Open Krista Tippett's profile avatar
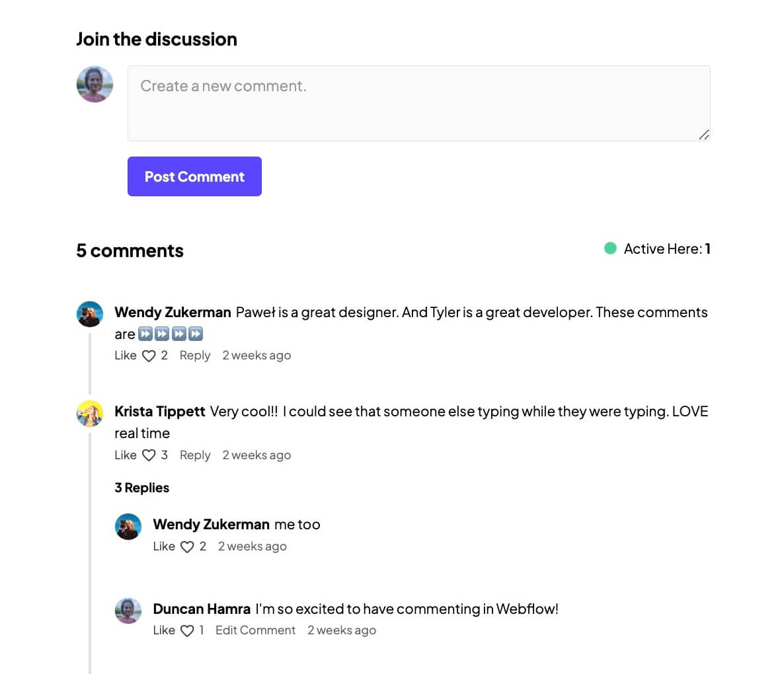The height and width of the screenshot is (674, 784). (x=90, y=413)
